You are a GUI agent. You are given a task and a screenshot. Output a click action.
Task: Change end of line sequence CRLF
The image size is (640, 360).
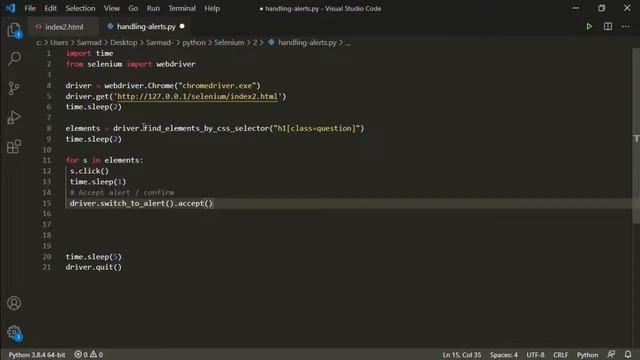pos(560,355)
